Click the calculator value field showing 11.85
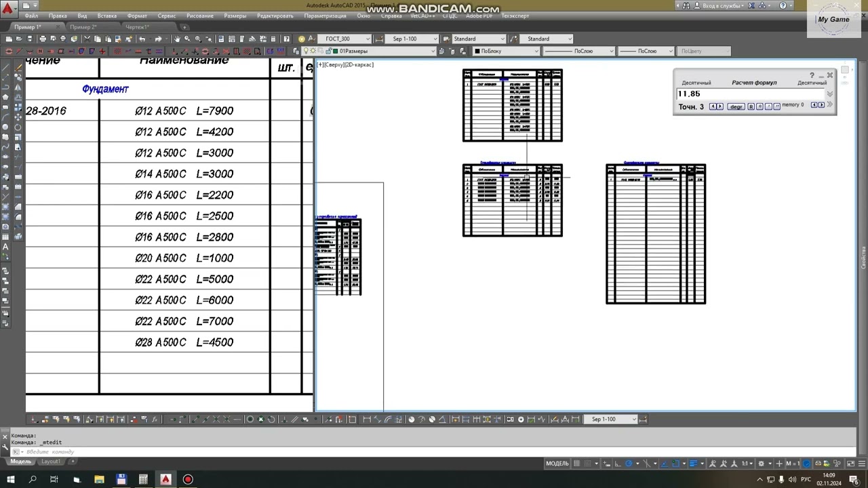Image resolution: width=868 pixels, height=488 pixels. click(751, 94)
